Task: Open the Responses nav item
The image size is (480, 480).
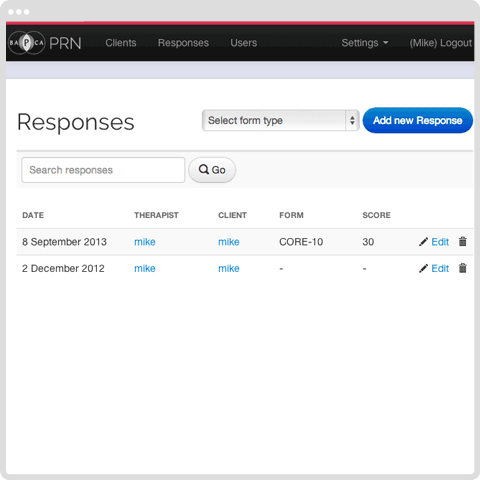Action: (183, 43)
